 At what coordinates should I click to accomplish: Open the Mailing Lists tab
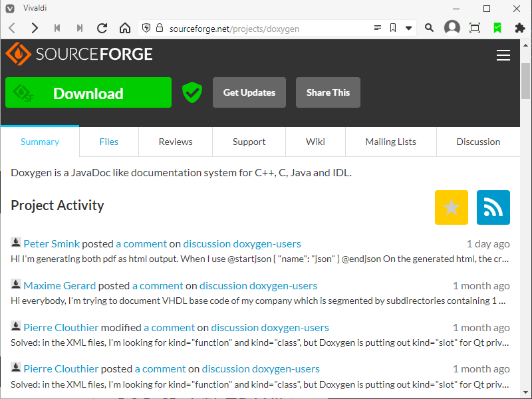[x=391, y=142]
